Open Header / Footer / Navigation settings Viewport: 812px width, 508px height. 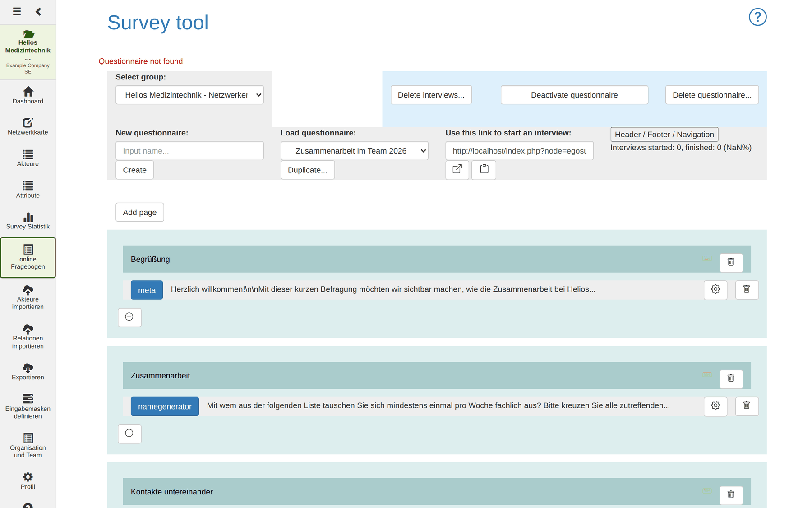[x=664, y=135]
